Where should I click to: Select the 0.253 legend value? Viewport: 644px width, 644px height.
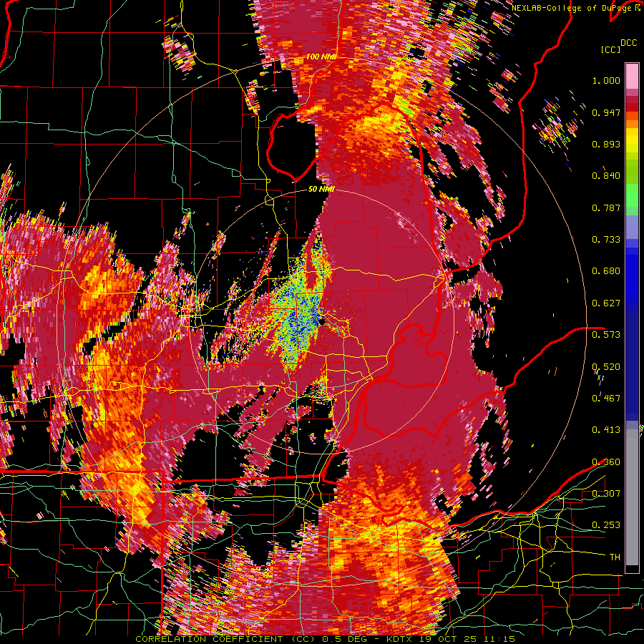tap(606, 525)
